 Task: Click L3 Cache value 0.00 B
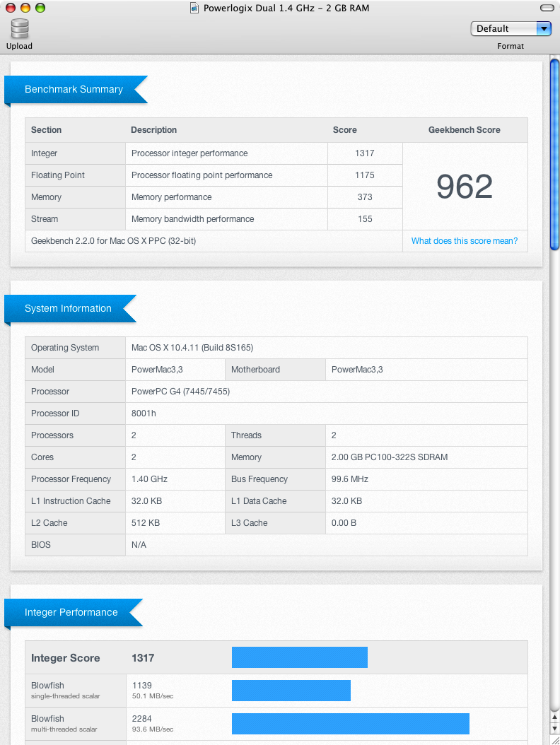coord(344,522)
